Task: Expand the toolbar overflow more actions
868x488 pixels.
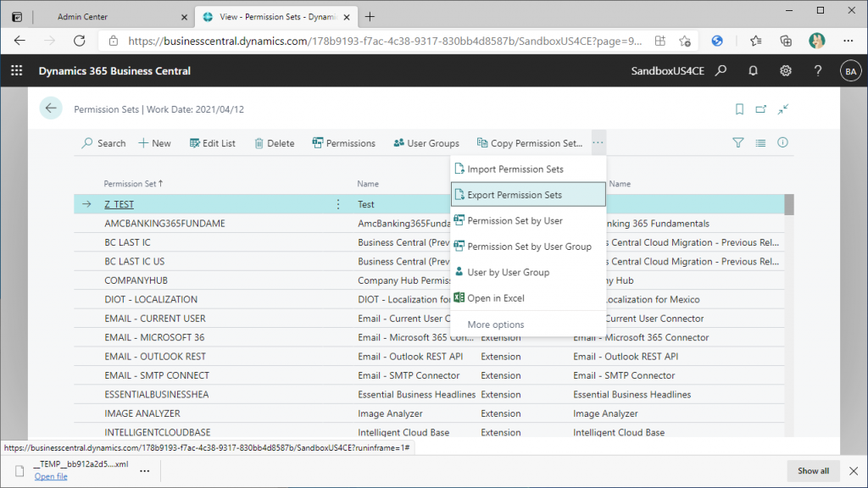Action: point(598,142)
